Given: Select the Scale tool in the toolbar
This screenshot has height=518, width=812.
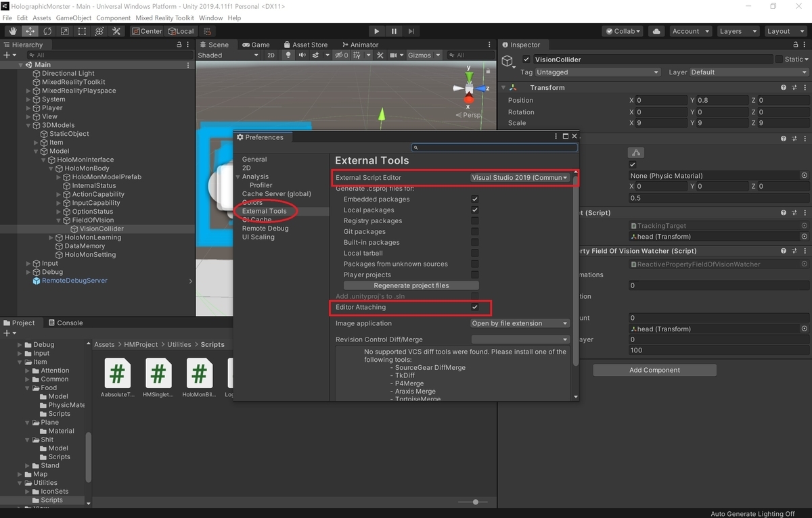Looking at the screenshot, I should pyautogui.click(x=64, y=31).
